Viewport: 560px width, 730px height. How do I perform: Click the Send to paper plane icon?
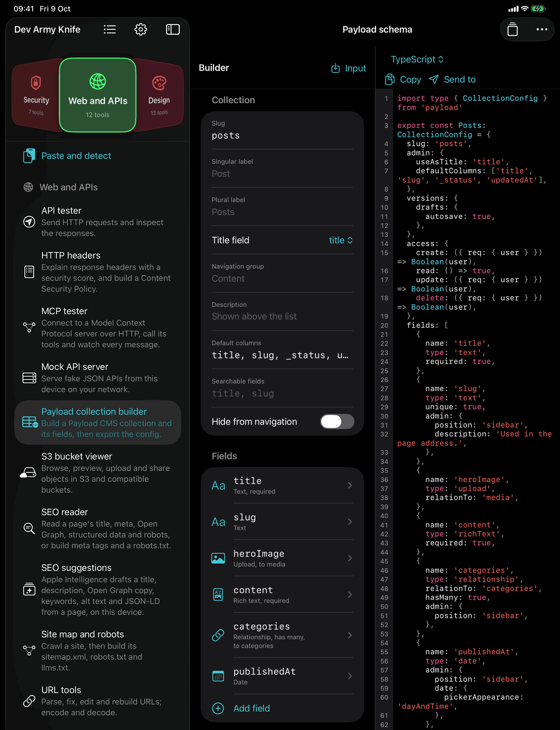[434, 79]
